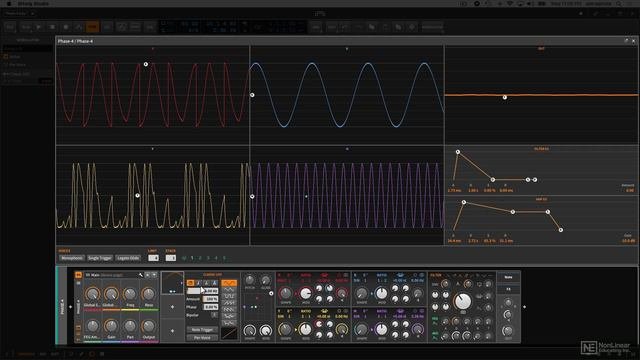
Task: Click the filter envelope peak point
Action: coord(458,152)
